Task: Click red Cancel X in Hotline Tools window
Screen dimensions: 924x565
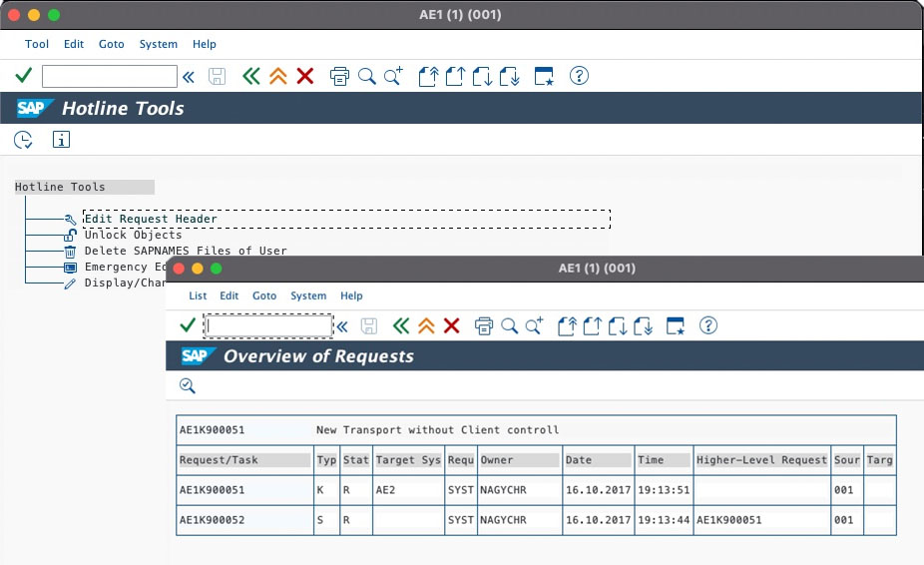Action: (305, 76)
